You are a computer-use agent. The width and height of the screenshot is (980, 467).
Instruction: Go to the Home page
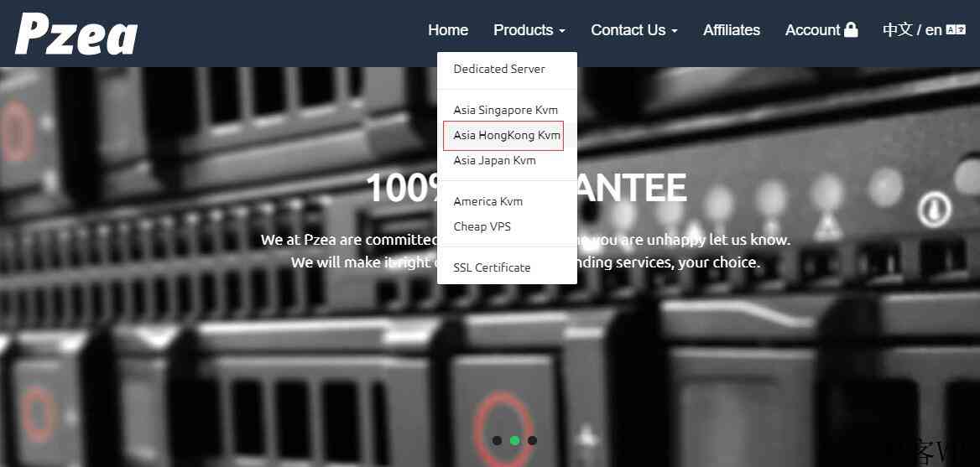[x=448, y=30]
